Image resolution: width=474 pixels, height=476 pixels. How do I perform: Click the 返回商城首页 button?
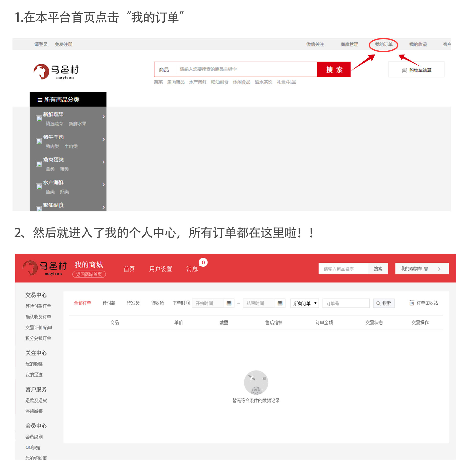pos(89,274)
